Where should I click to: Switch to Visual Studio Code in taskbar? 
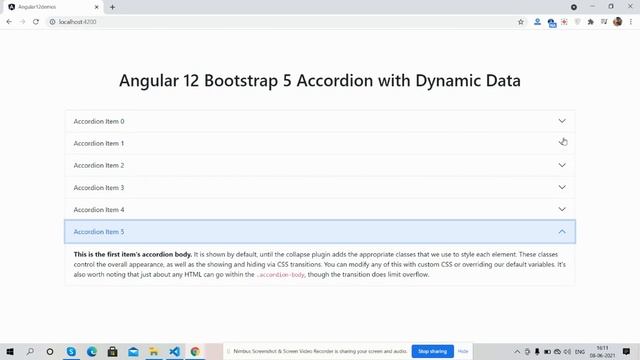[x=174, y=351]
